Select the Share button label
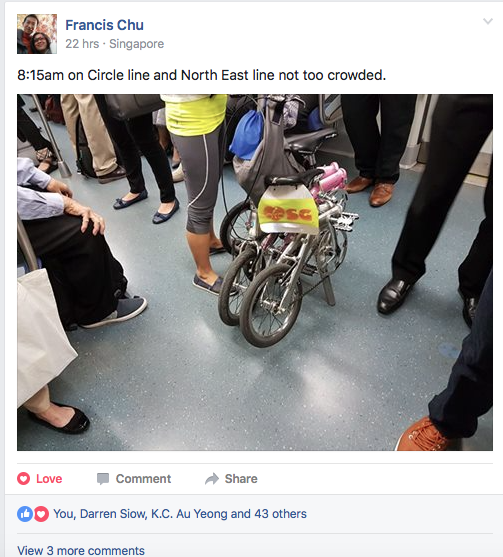Image resolution: width=503 pixels, height=557 pixels. (241, 479)
